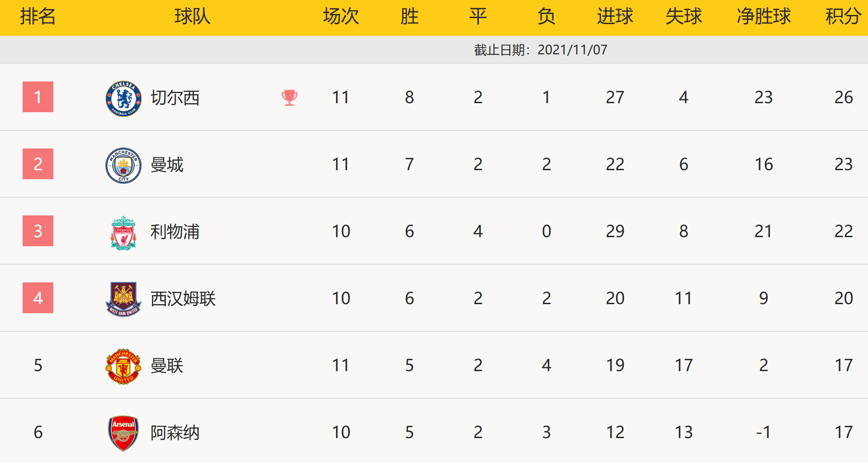The width and height of the screenshot is (868, 463).
Task: Open the 西汉姆联 team link
Action: point(183,299)
